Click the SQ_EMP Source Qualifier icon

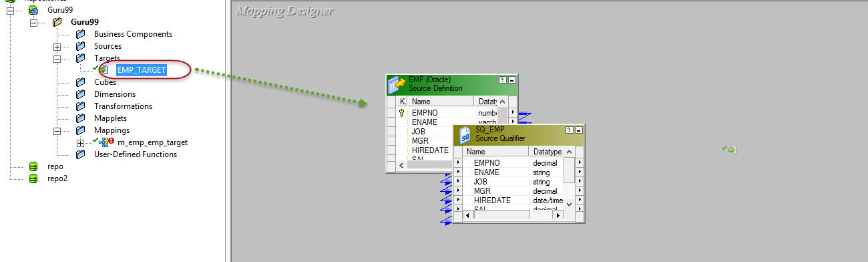pyautogui.click(x=465, y=135)
